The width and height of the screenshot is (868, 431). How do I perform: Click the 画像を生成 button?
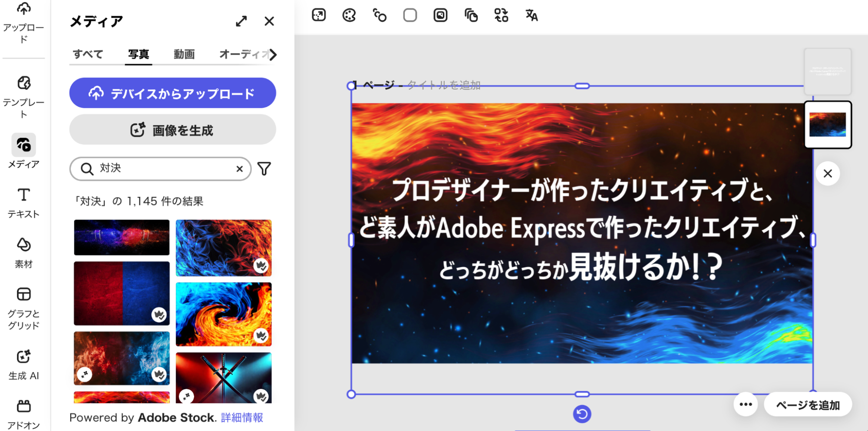(172, 130)
